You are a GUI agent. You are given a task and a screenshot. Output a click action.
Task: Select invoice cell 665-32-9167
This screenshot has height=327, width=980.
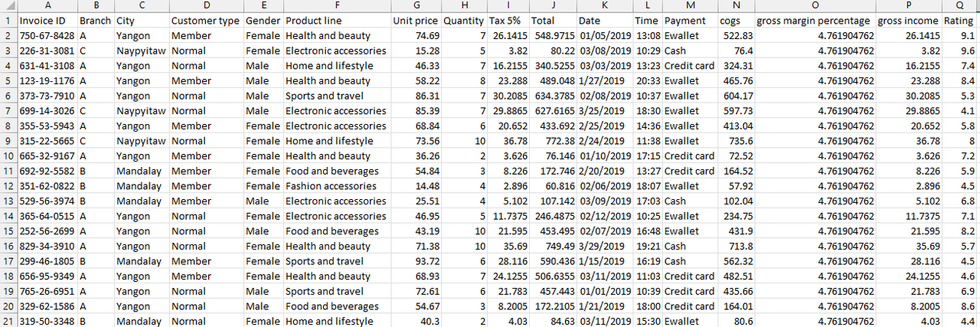(x=47, y=156)
